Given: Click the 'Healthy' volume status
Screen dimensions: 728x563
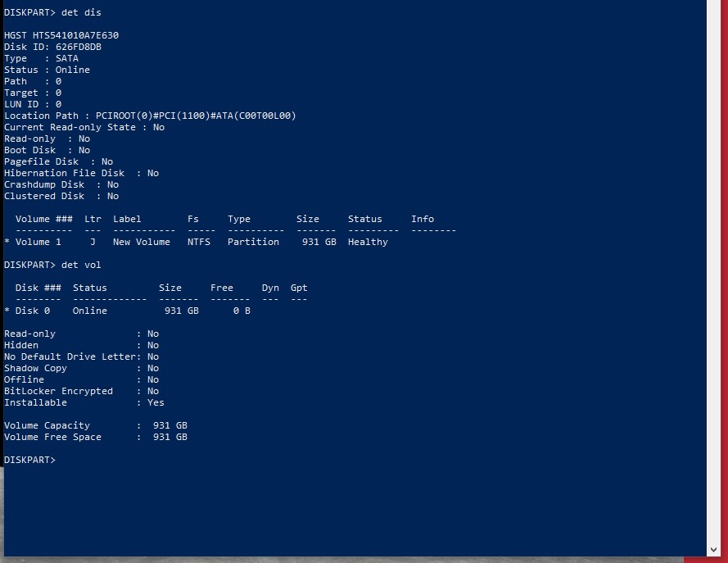Looking at the screenshot, I should click(368, 242).
